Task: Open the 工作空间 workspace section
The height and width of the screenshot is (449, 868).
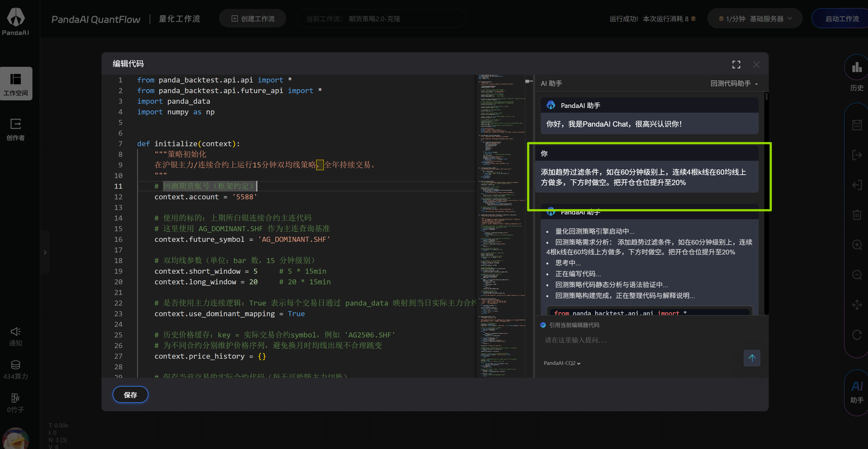Action: tap(16, 84)
